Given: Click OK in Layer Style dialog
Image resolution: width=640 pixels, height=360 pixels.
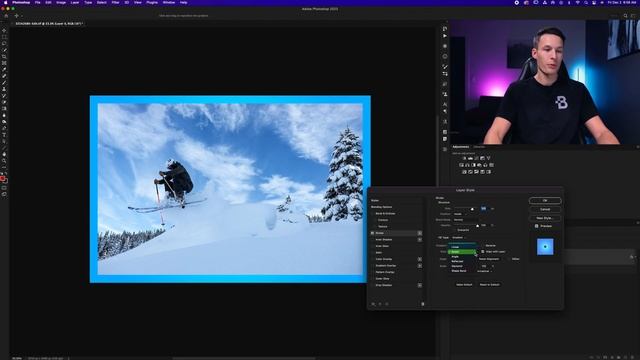Looking at the screenshot, I should click(545, 201).
